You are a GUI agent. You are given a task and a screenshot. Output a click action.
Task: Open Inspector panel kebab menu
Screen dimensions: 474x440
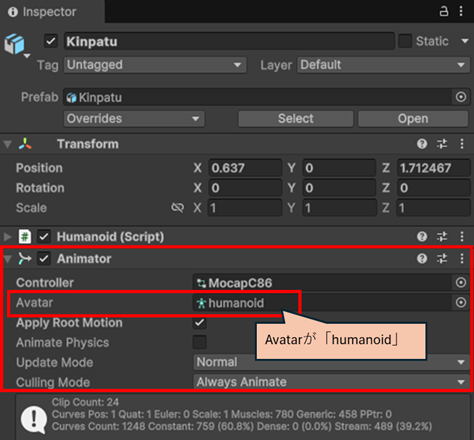pyautogui.click(x=461, y=11)
